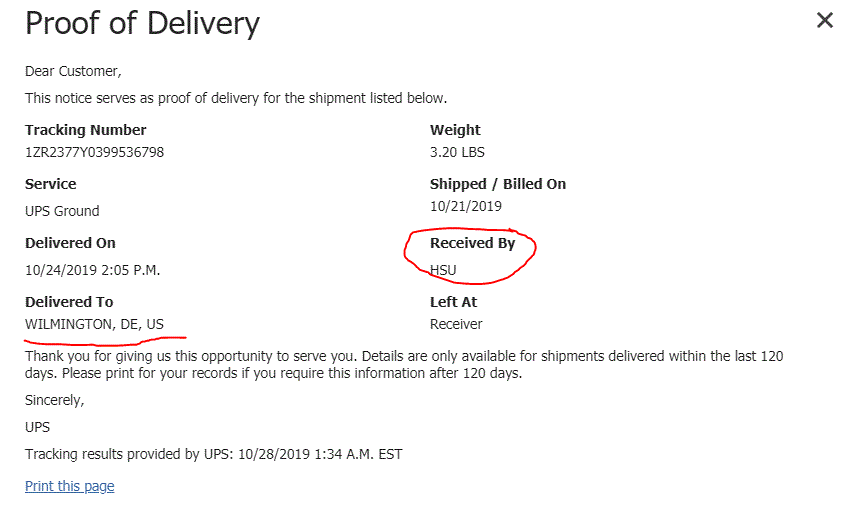This screenshot has height=522, width=849.
Task: Click the Received By label
Action: [x=472, y=243]
